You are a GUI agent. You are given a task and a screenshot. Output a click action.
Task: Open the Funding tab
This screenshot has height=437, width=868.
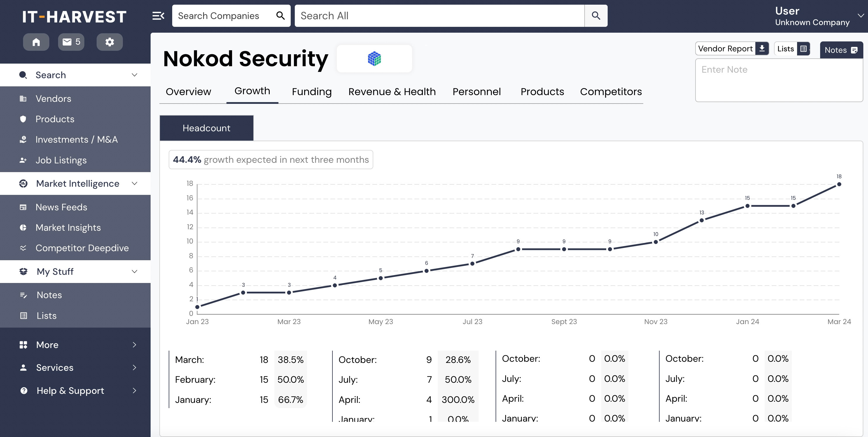coord(312,92)
